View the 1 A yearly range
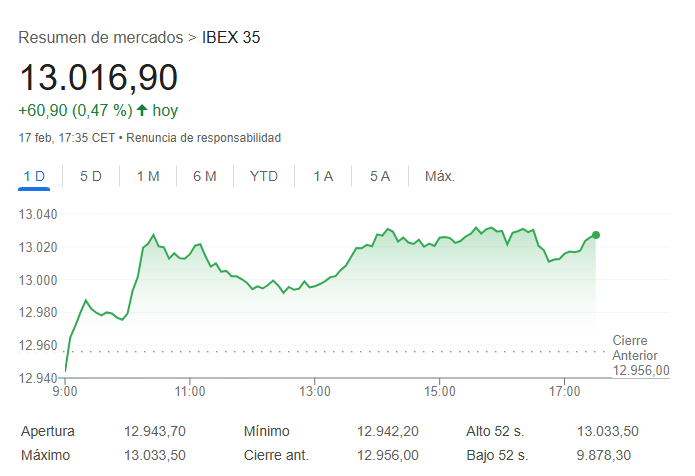The height and width of the screenshot is (476, 695). coord(323,176)
